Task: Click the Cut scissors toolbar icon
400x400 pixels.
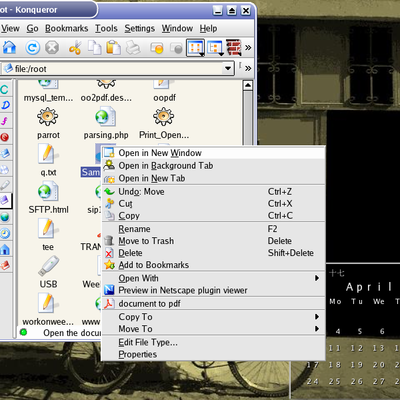Action: pos(75,48)
